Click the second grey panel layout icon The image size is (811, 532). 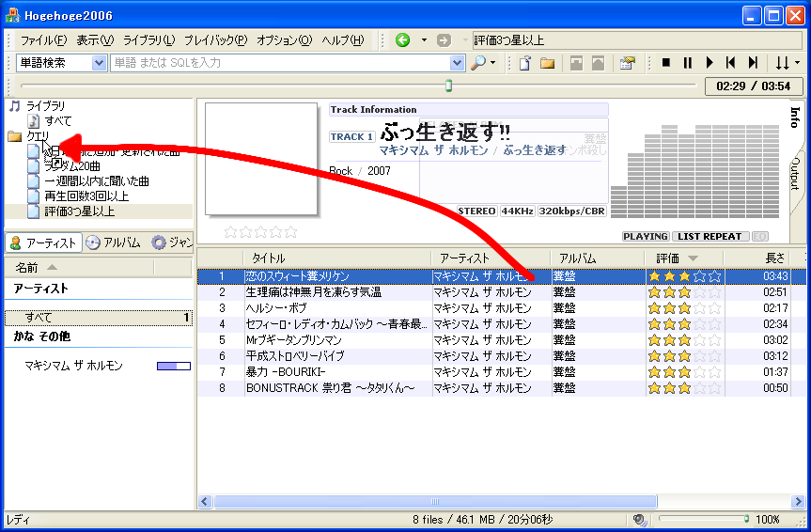[x=598, y=63]
